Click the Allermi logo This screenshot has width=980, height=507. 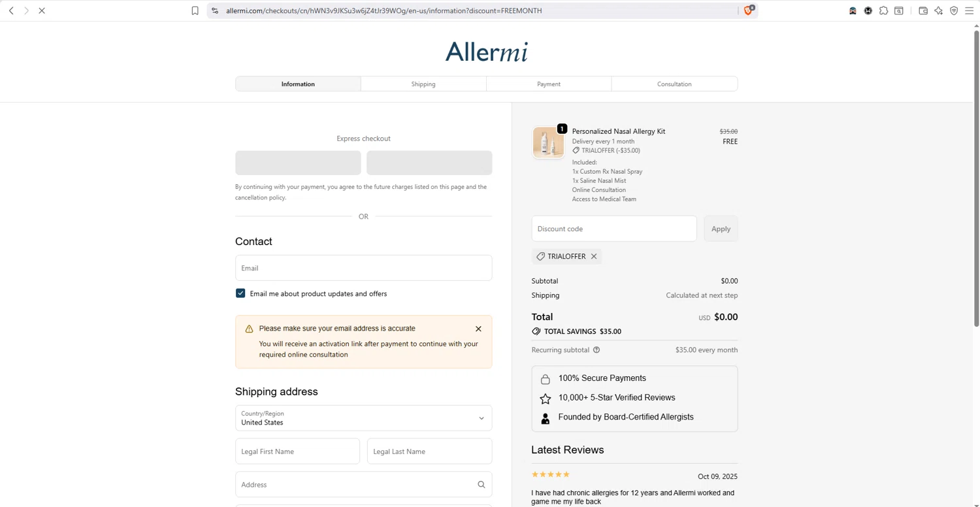pos(487,52)
